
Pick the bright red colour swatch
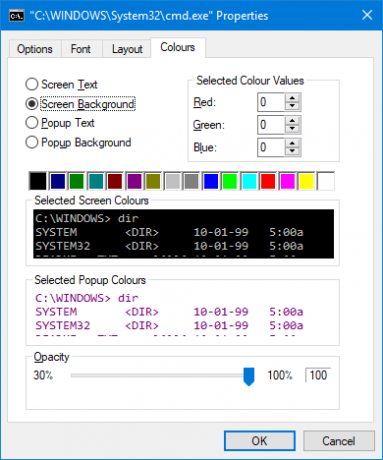(x=268, y=181)
